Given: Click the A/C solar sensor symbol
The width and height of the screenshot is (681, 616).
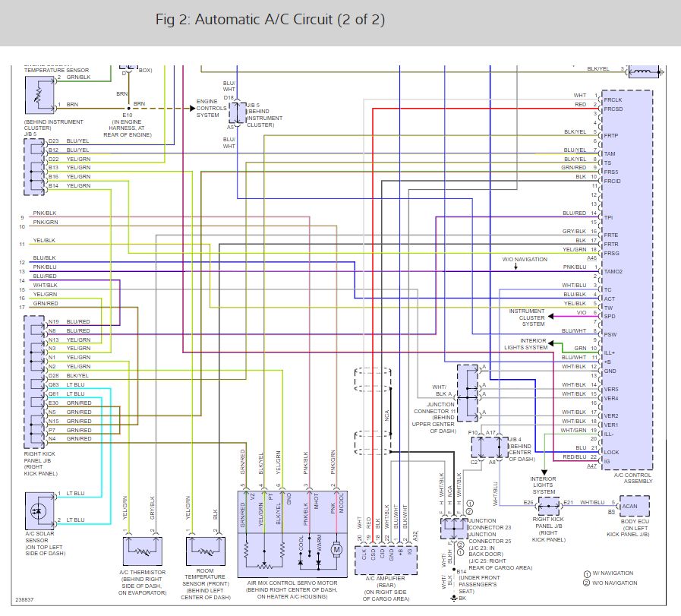Looking at the screenshot, I should pos(39,510).
